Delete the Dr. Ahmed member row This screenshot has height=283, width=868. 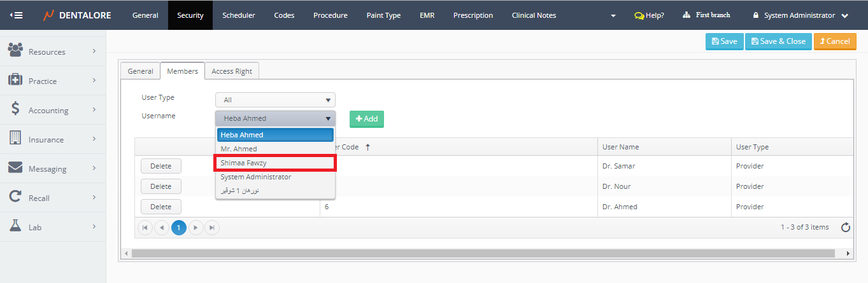point(160,207)
